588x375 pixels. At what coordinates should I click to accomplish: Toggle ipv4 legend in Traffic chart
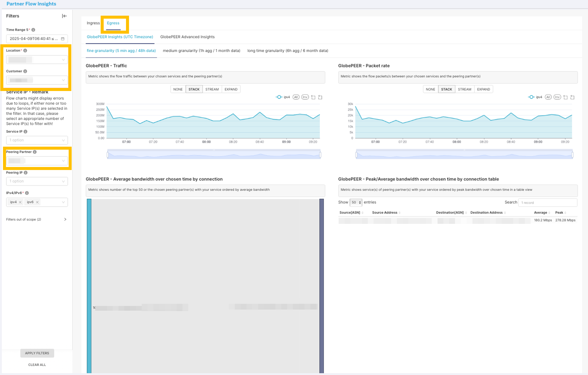283,97
